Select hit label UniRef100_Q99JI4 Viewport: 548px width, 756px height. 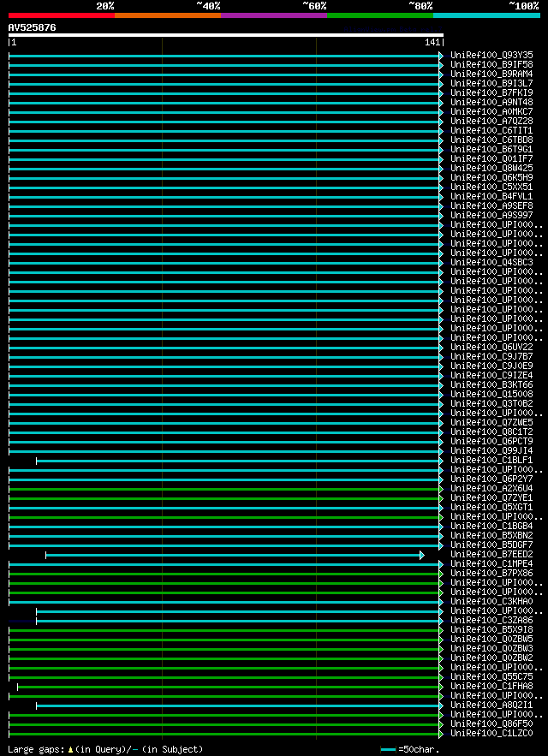click(x=491, y=451)
